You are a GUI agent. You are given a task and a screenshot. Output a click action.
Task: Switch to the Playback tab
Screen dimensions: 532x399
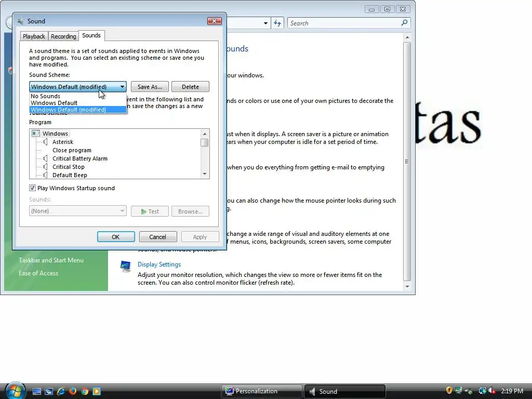pyautogui.click(x=34, y=36)
